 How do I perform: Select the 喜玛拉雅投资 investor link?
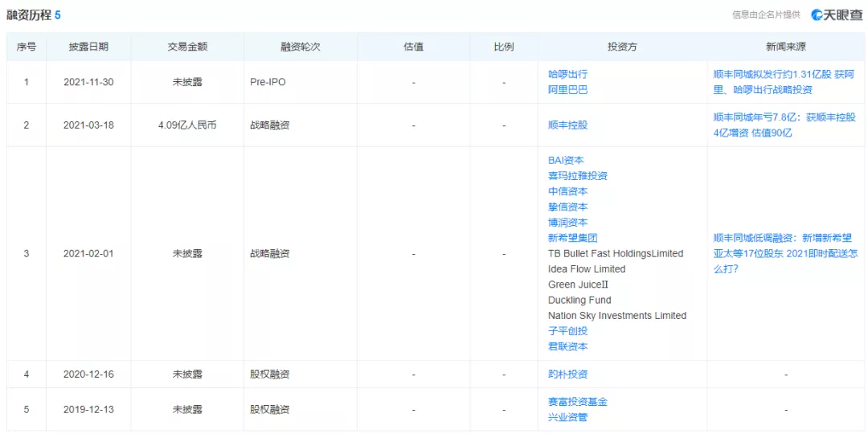click(577, 176)
